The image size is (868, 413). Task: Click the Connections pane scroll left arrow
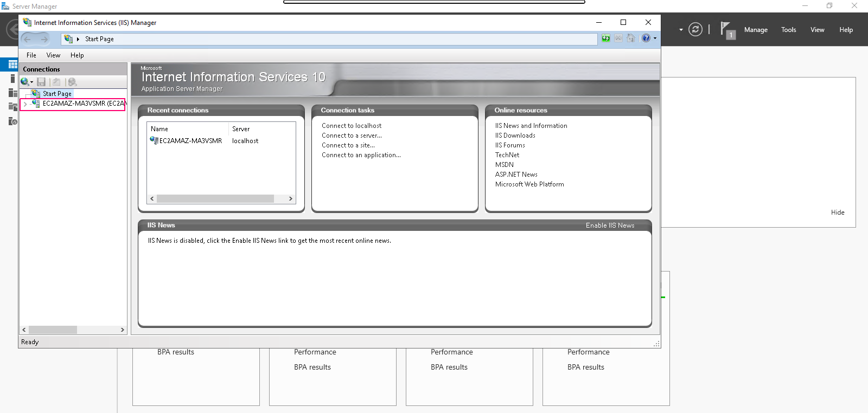[24, 330]
